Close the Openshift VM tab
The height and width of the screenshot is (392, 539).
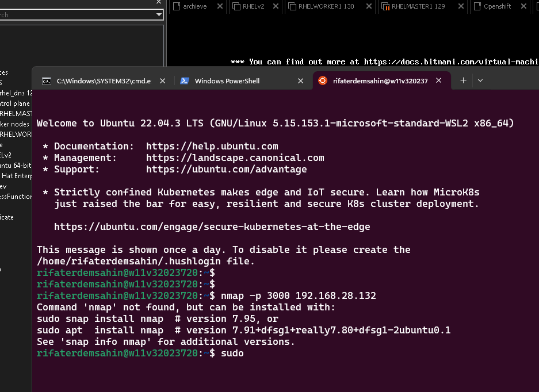point(523,6)
